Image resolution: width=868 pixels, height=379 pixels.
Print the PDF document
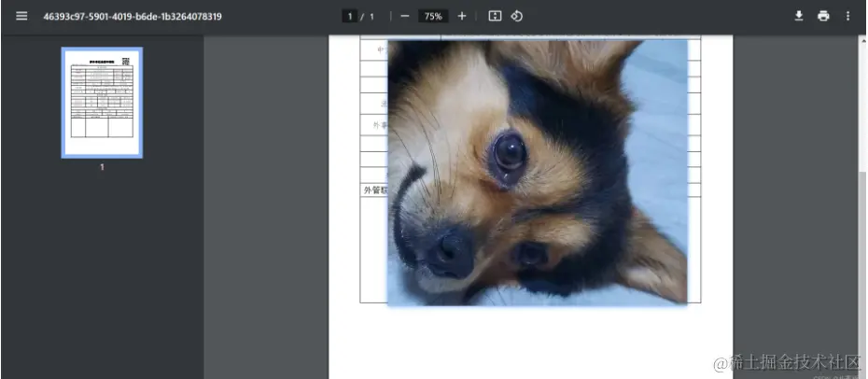[824, 16]
